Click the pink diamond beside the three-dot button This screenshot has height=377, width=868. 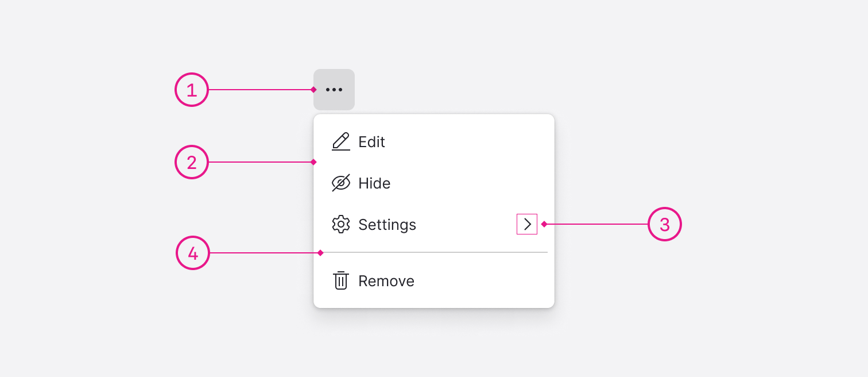313,90
